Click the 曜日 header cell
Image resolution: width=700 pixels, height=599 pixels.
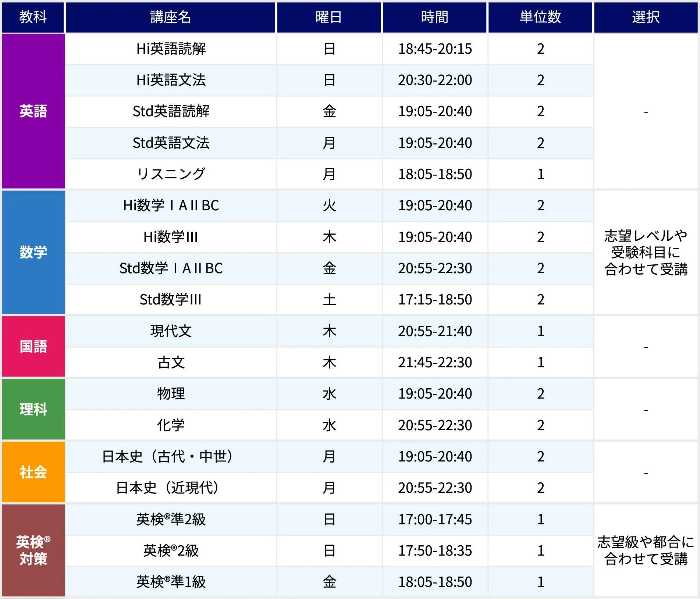point(329,17)
